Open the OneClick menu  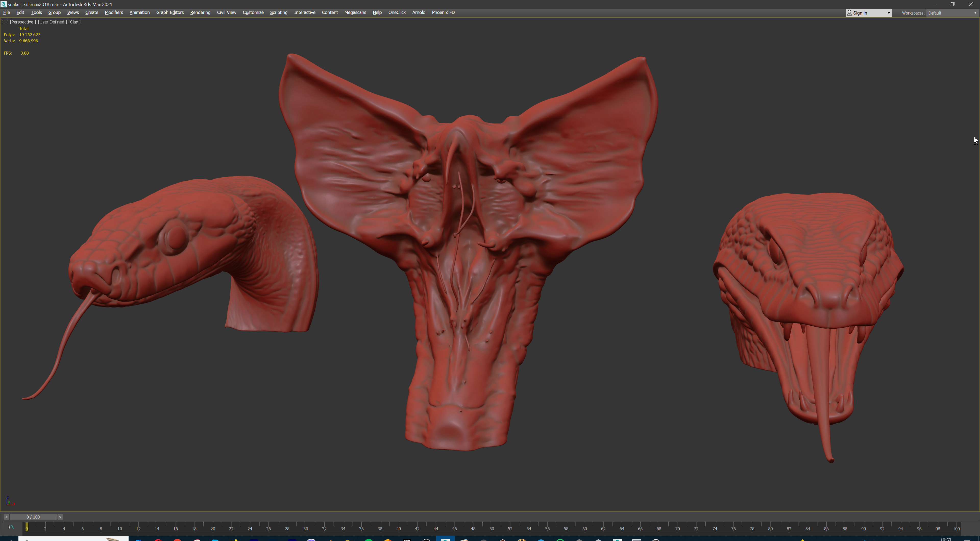397,13
